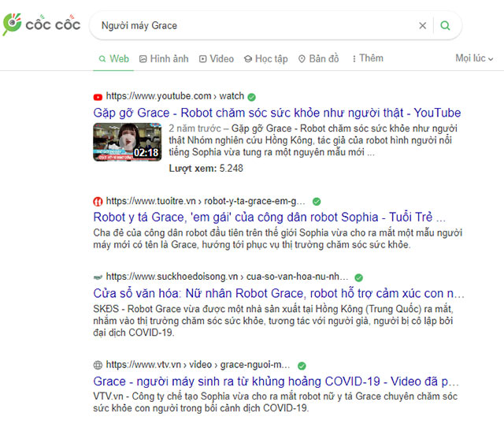Click the tuoitre.vn URL
This screenshot has height=424, width=504.
pos(206,201)
